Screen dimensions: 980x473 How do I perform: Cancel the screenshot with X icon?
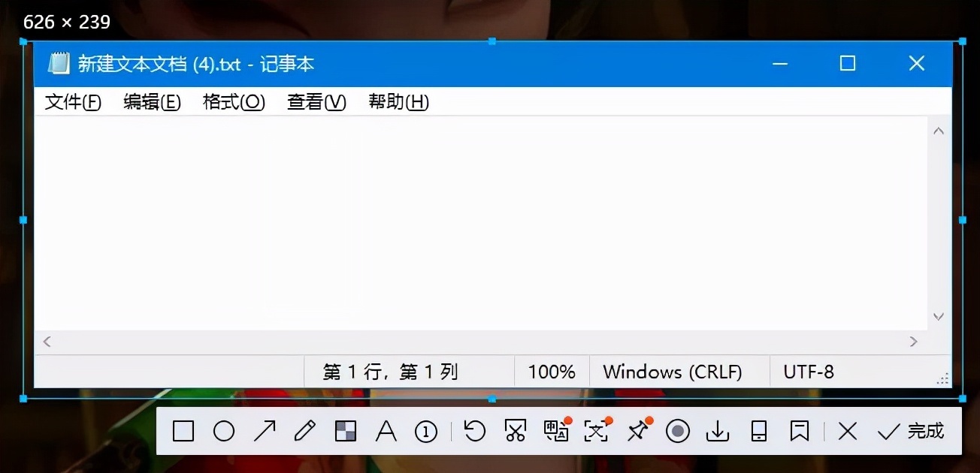(x=848, y=431)
